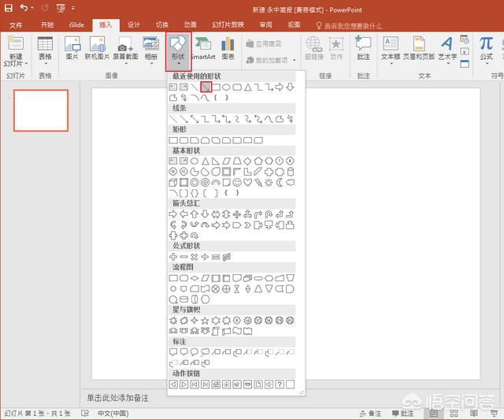504x420 pixels.
Task: Pick the plus sign equation shape
Action: 173,256
